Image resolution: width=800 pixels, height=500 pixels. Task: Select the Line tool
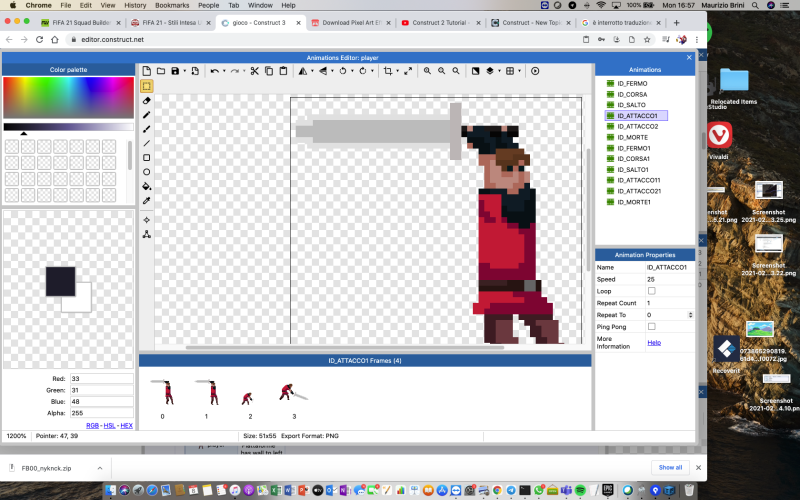(x=146, y=143)
